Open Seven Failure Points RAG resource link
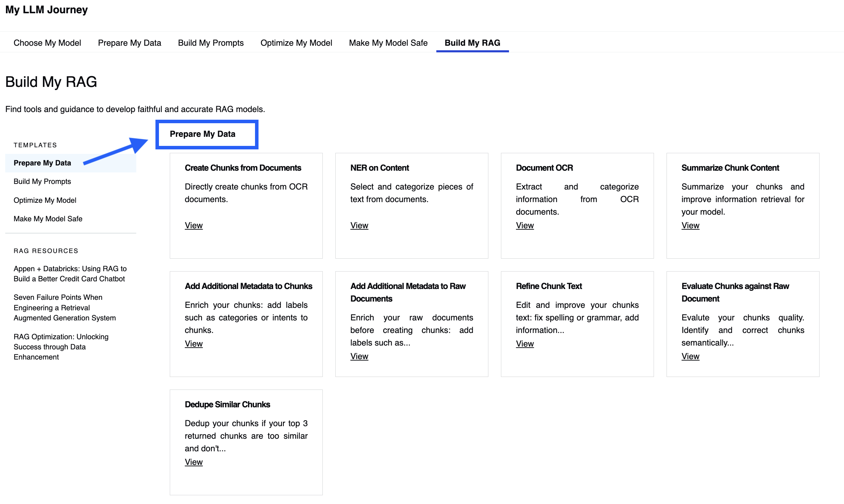Screen dimensions: 844x504 coord(65,307)
